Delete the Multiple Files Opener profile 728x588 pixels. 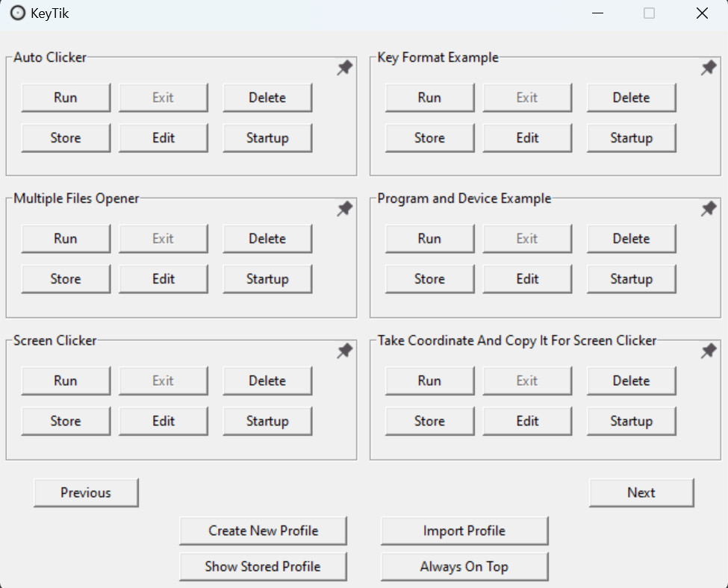[267, 239]
